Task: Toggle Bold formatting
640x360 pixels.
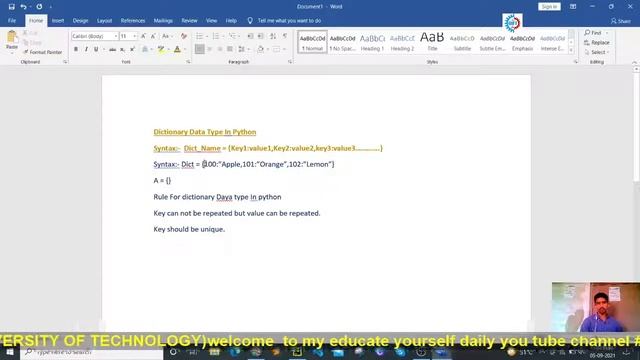Action: pyautogui.click(x=76, y=49)
